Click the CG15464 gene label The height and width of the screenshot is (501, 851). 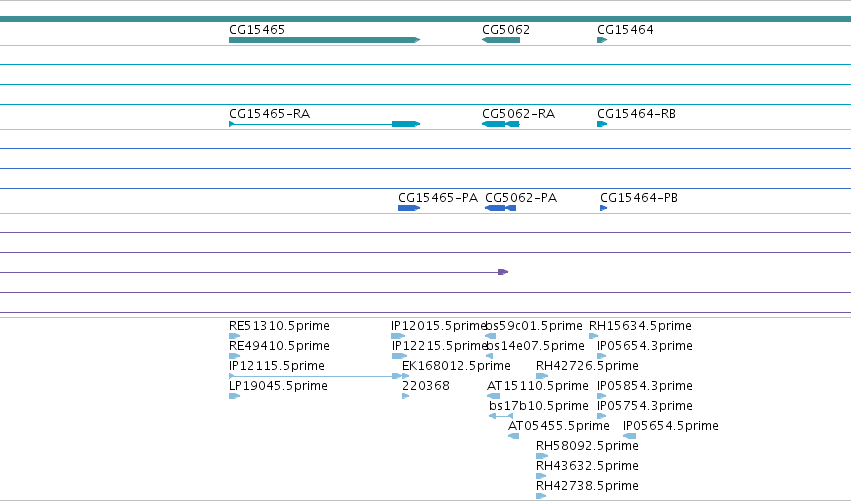coord(625,30)
